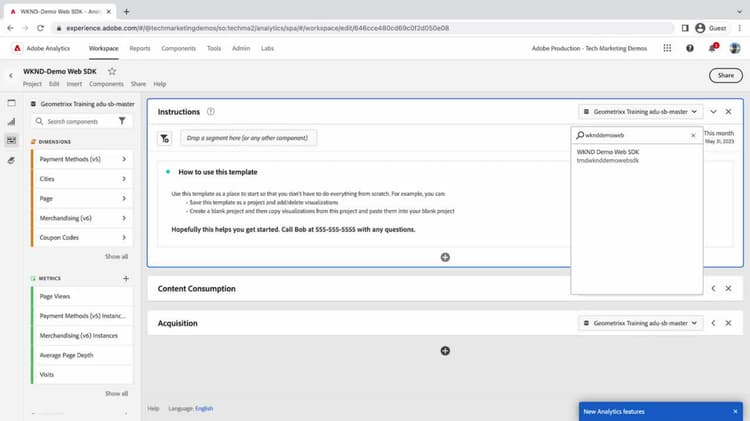Expand Merchandising (v6) dimension arrow
Image resolution: width=750 pixels, height=421 pixels.
(x=124, y=218)
